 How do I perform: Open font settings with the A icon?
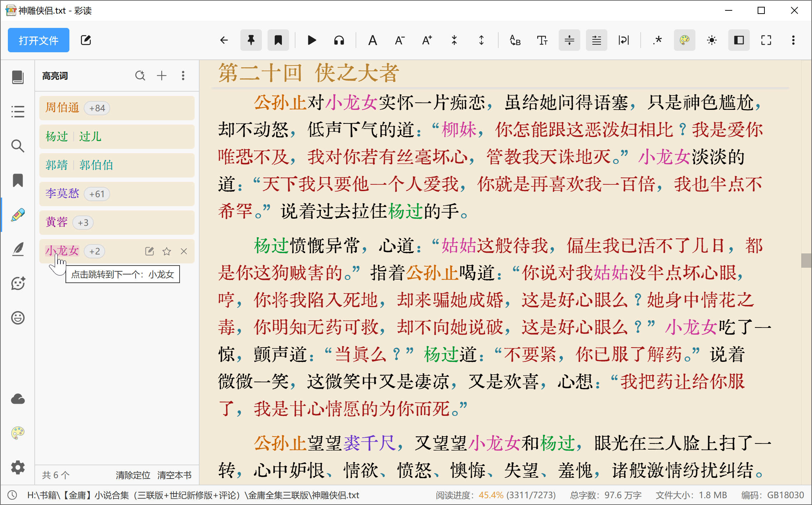pyautogui.click(x=373, y=40)
